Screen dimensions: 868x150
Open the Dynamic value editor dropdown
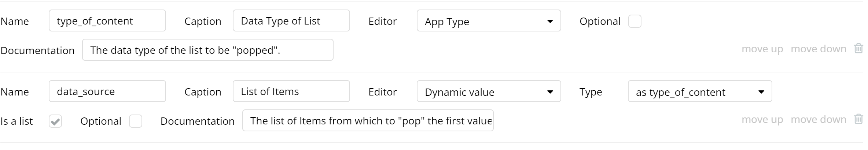coord(488,92)
